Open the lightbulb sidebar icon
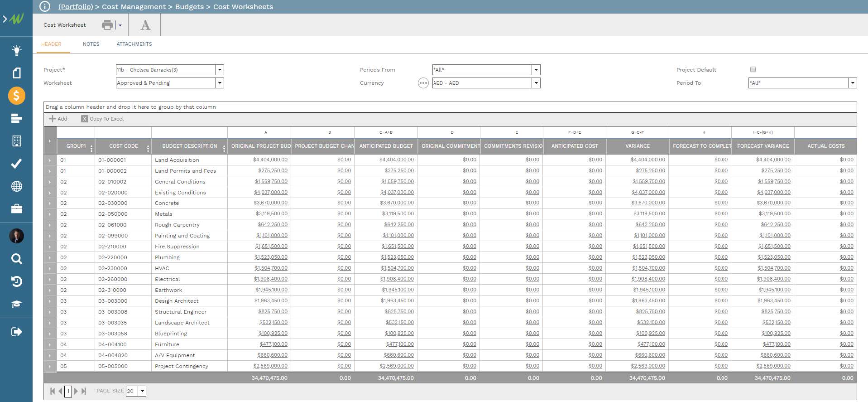This screenshot has height=402, width=868. coord(16,50)
